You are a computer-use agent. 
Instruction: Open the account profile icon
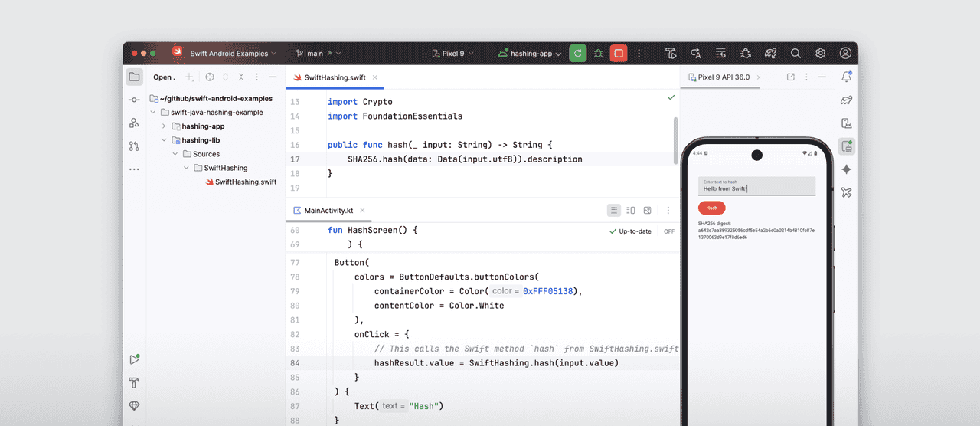pos(845,54)
